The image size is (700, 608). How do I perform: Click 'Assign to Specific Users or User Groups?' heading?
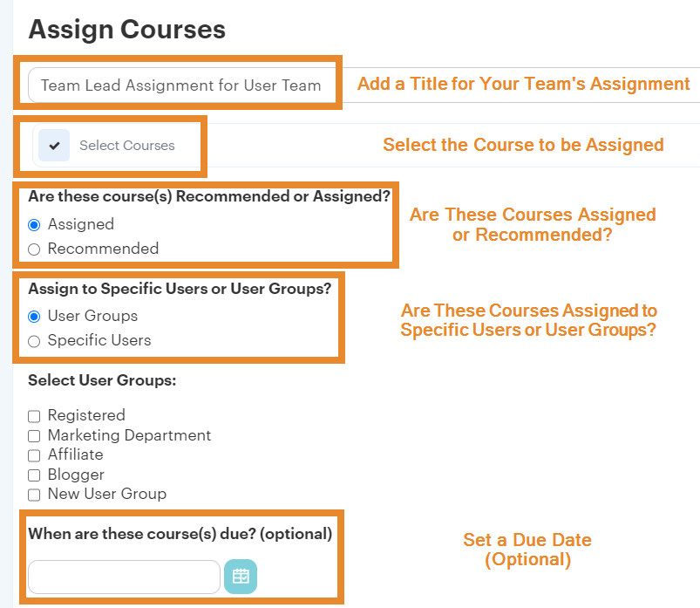180,288
